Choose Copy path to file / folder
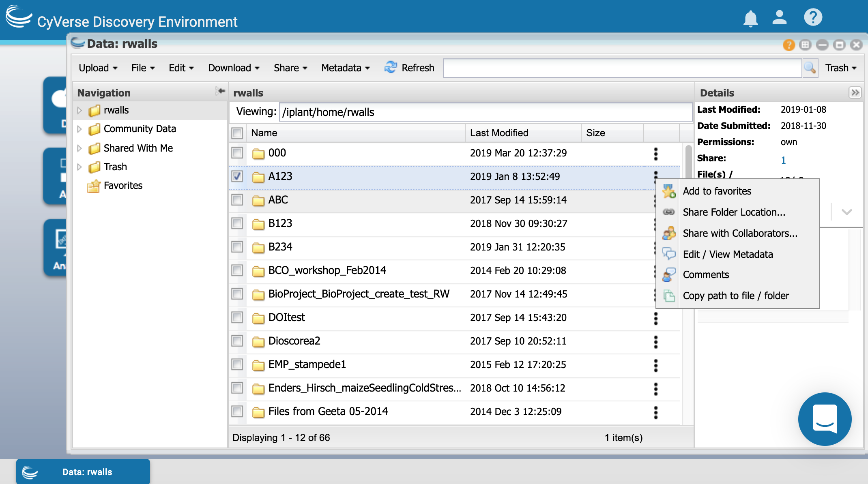The image size is (868, 484). [736, 296]
